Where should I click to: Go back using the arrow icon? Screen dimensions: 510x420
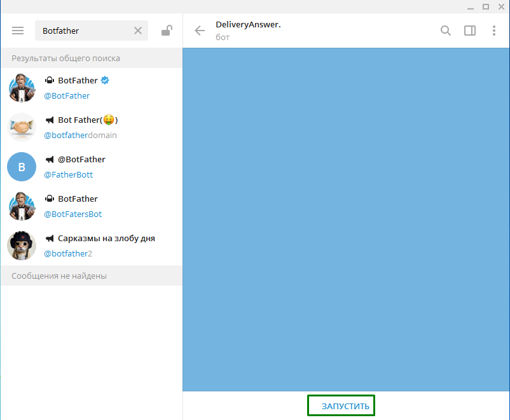200,31
